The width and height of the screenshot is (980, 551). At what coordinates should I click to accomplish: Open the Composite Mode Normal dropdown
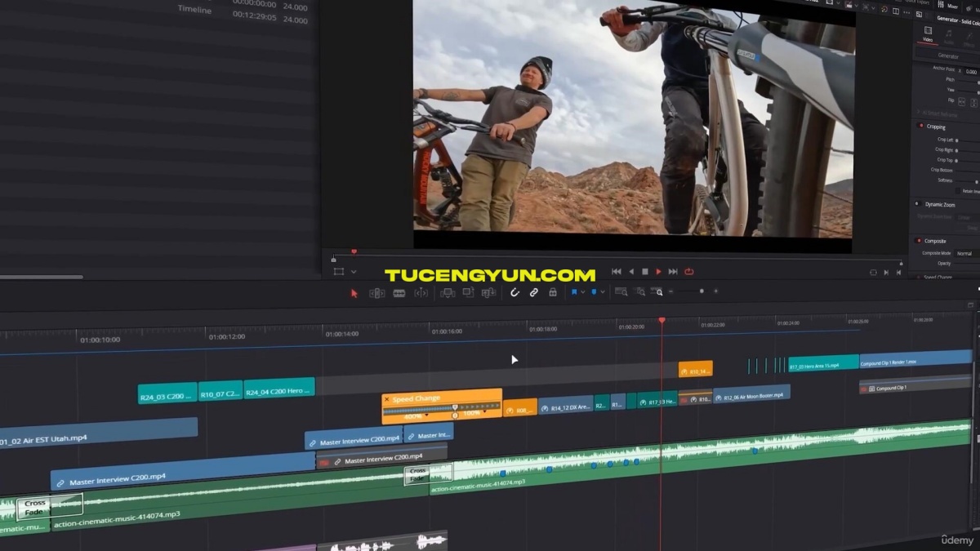[x=965, y=254]
